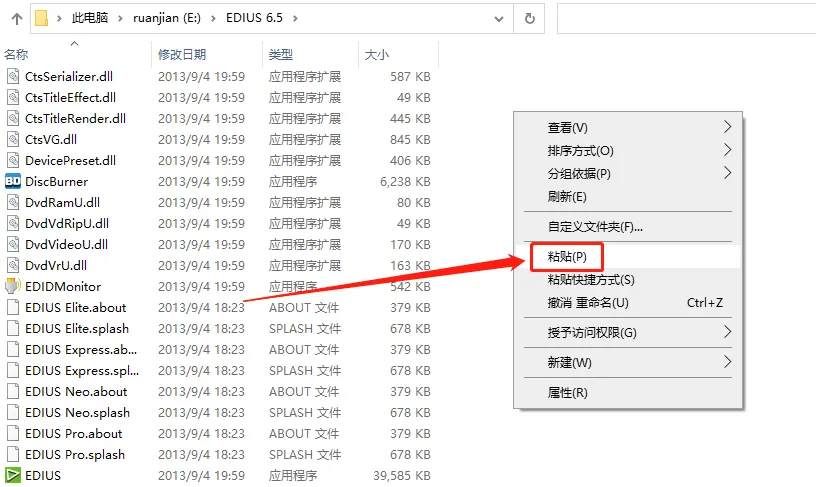
Task: Choose 刷新(E) from context menu
Action: point(628,197)
